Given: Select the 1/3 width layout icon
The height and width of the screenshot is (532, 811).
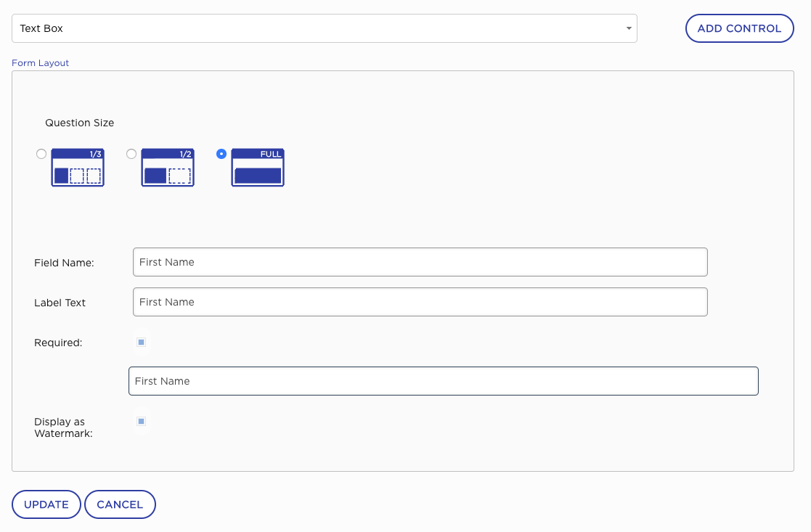Looking at the screenshot, I should (78, 168).
